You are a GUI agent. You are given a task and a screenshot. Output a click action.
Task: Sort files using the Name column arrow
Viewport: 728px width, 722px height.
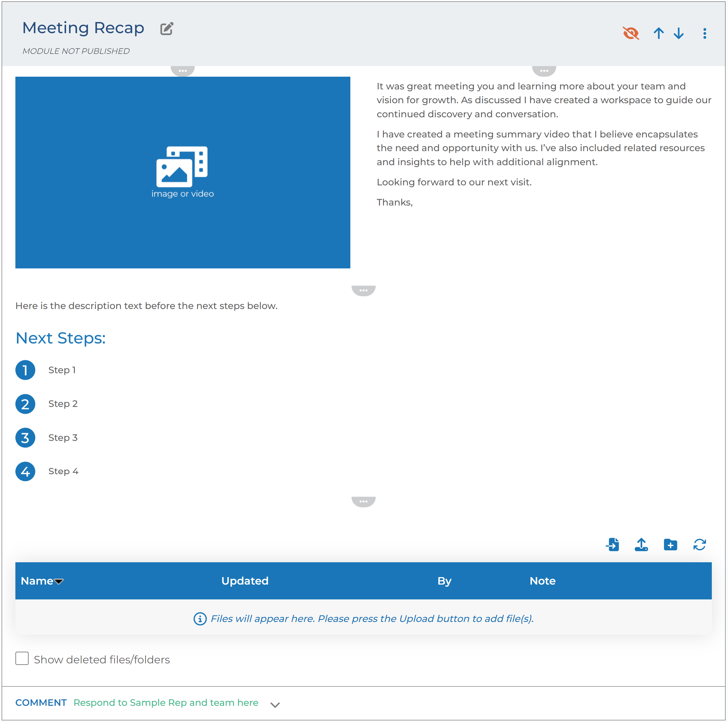tap(59, 581)
